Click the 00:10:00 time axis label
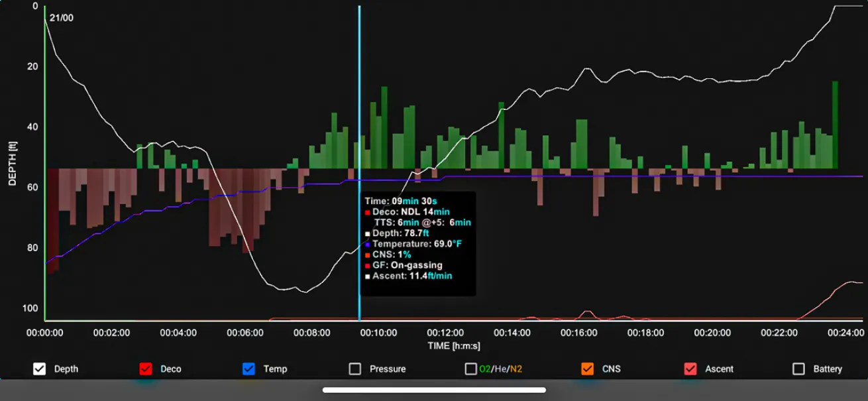This screenshot has height=401, width=868. tap(378, 333)
